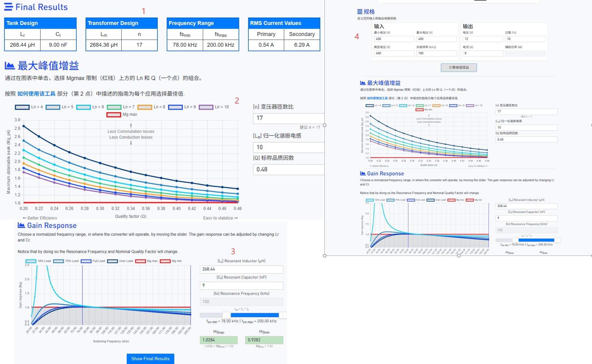592x364 pixels.
Task: Click the Final Results list icon
Action: point(8,7)
